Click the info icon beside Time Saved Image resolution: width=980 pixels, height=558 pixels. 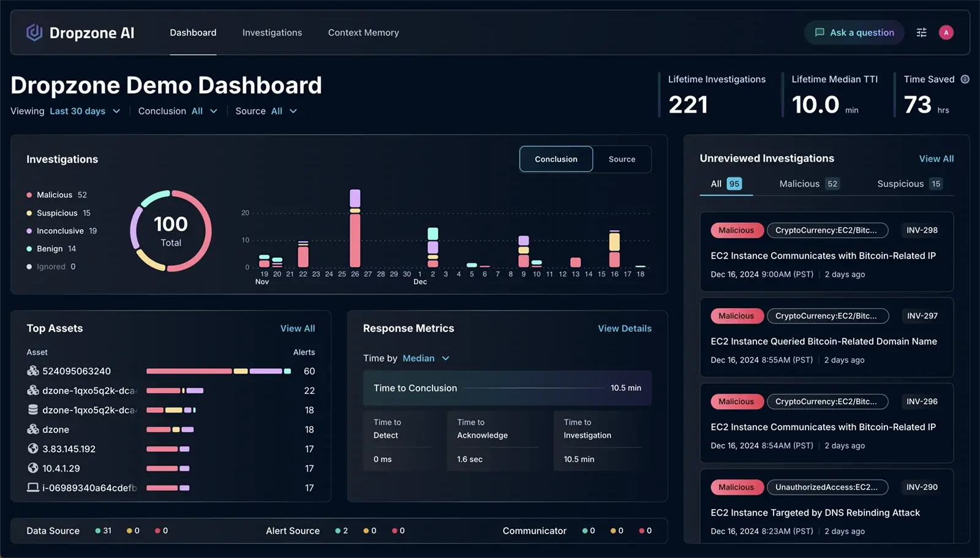point(965,79)
